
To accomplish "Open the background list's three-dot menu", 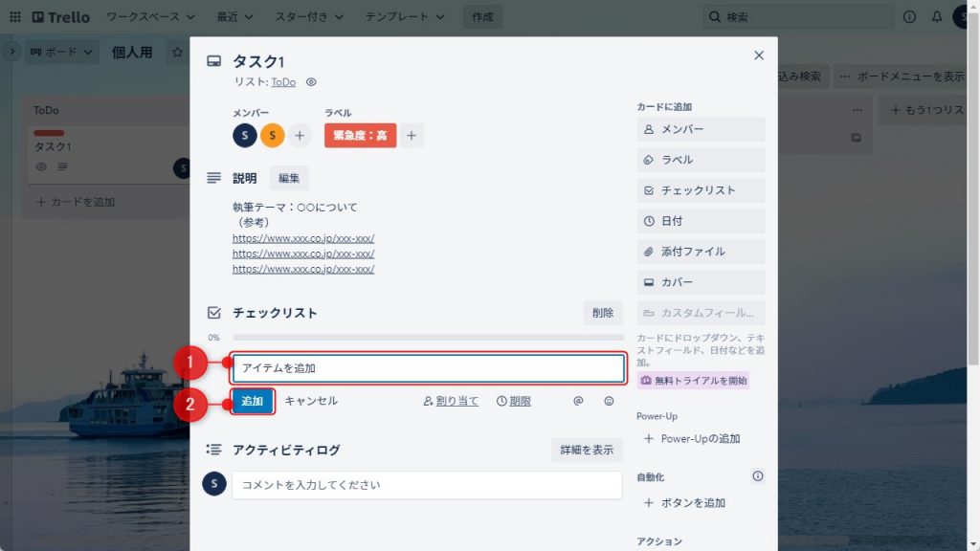I will 857,110.
